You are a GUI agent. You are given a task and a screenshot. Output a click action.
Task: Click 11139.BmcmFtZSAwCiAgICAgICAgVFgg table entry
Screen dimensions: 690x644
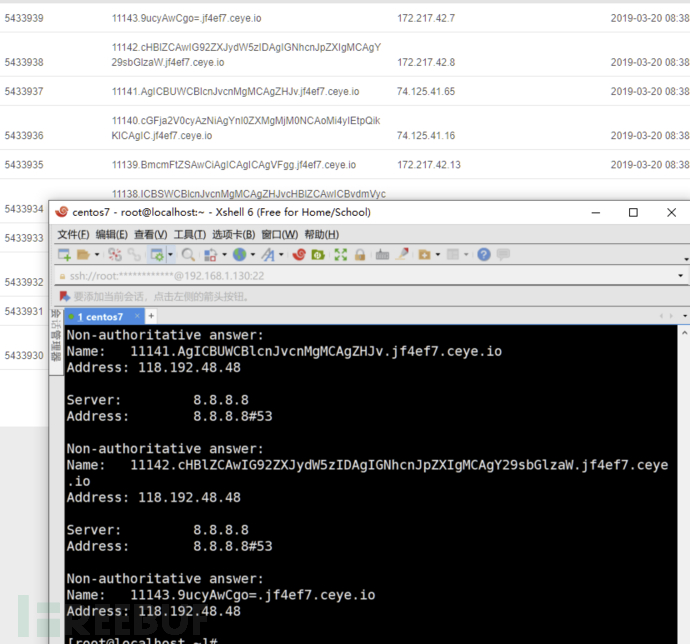click(x=234, y=165)
